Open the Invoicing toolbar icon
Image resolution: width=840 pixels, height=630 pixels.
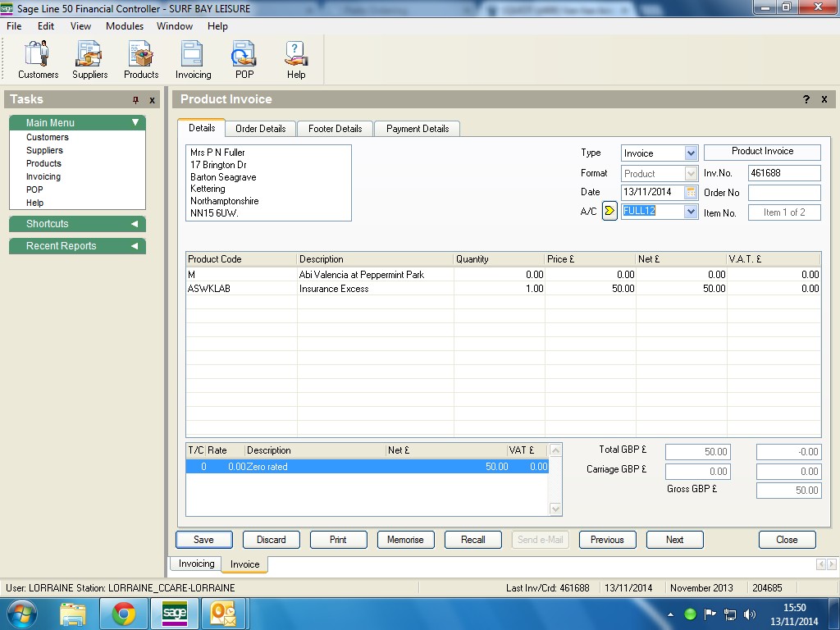pyautogui.click(x=193, y=59)
